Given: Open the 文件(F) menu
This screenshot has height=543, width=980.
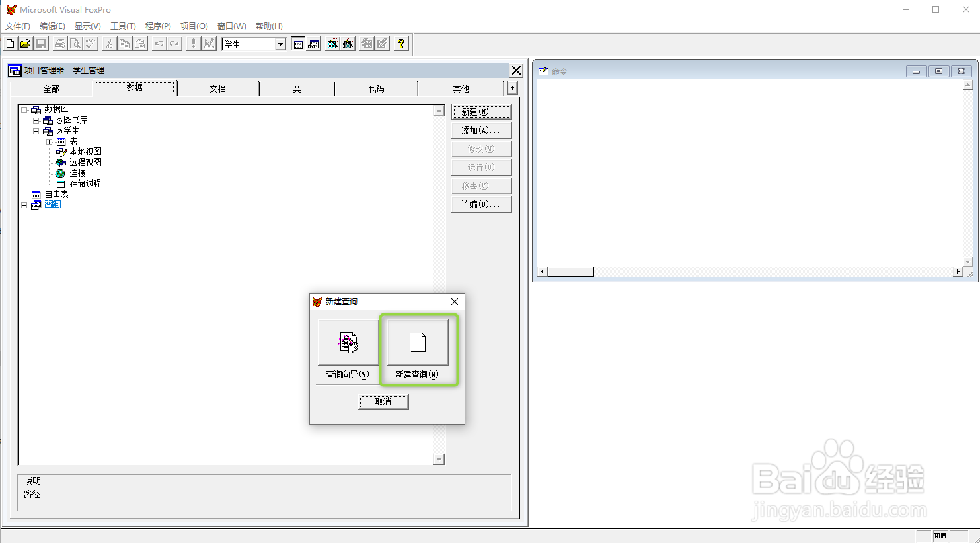Looking at the screenshot, I should (18, 26).
